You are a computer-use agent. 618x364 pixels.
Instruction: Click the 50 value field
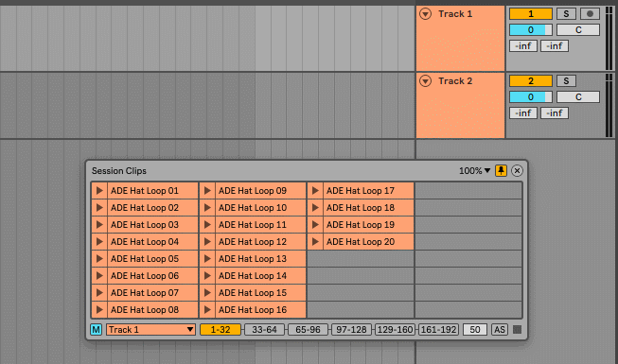click(475, 329)
